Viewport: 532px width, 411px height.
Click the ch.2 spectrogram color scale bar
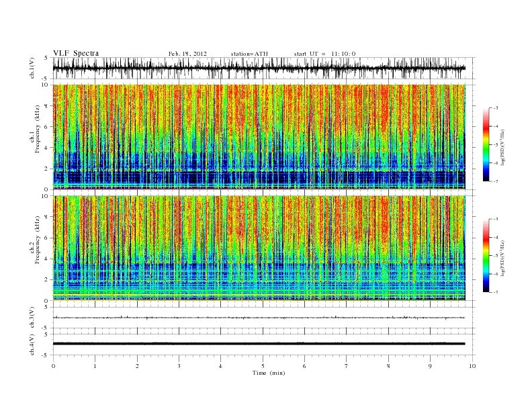(486, 256)
